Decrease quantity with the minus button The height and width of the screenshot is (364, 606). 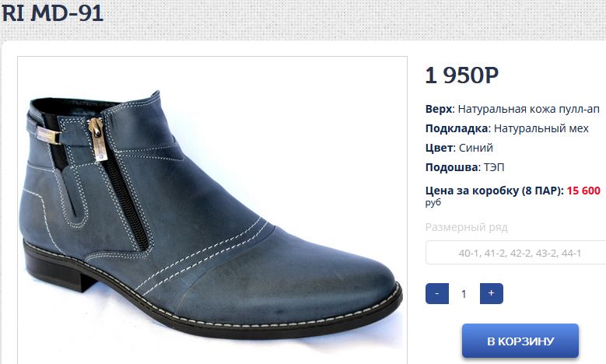tap(437, 294)
